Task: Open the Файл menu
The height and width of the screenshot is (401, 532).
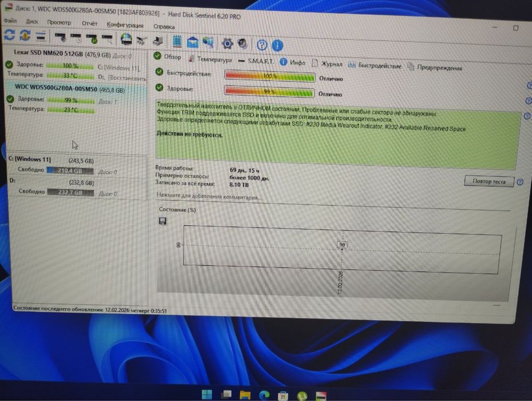Action: coord(10,21)
